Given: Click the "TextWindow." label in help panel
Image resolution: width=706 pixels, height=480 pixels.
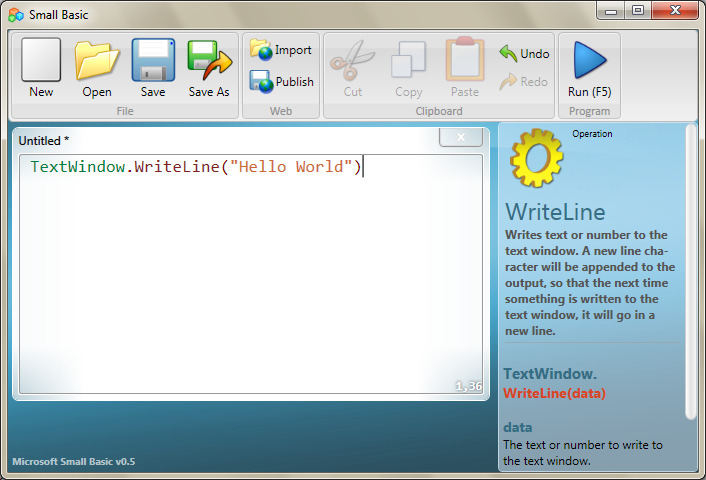Looking at the screenshot, I should tap(550, 374).
